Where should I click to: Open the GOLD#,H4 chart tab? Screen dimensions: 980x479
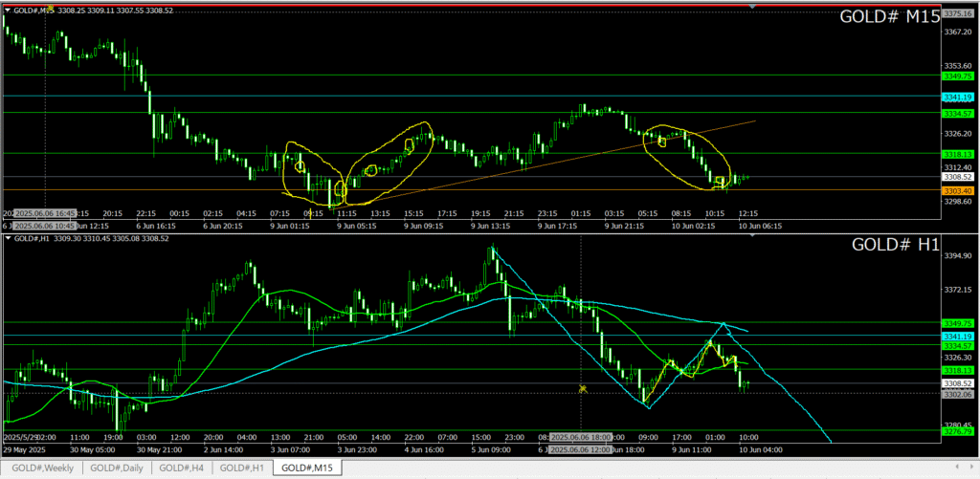(181, 468)
